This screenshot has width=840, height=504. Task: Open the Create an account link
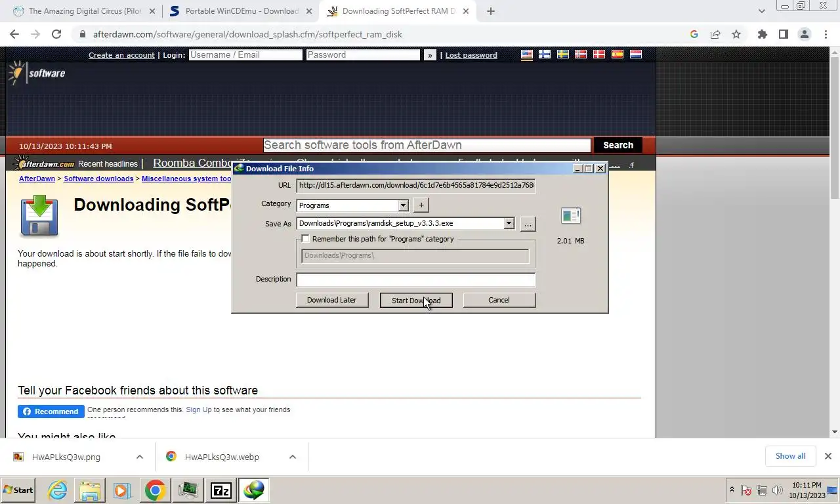121,55
